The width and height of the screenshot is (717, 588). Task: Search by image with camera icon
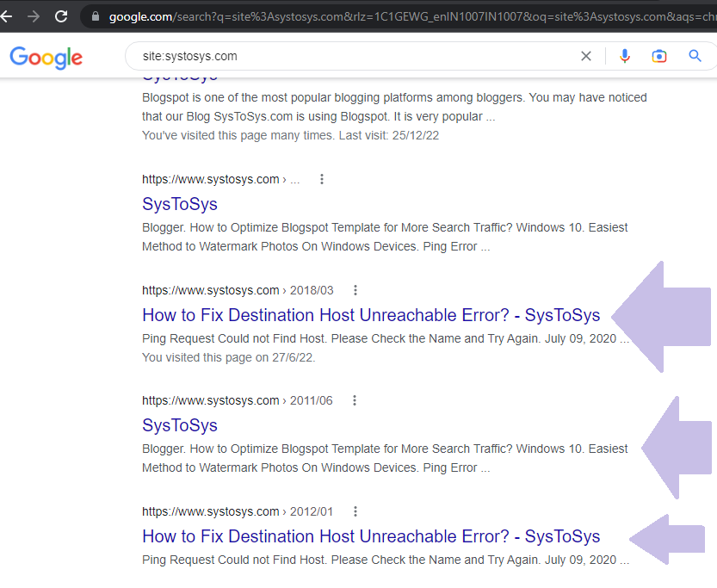(659, 56)
